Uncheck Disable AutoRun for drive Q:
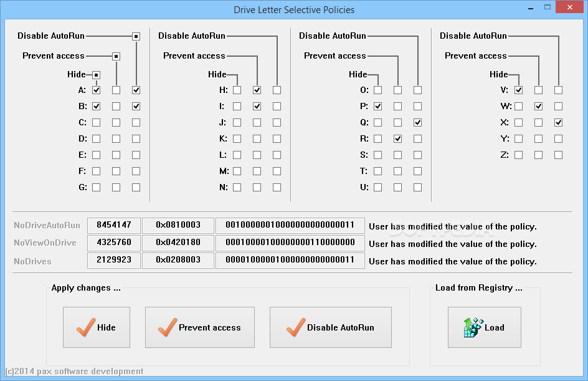The height and width of the screenshot is (381, 588). [418, 122]
